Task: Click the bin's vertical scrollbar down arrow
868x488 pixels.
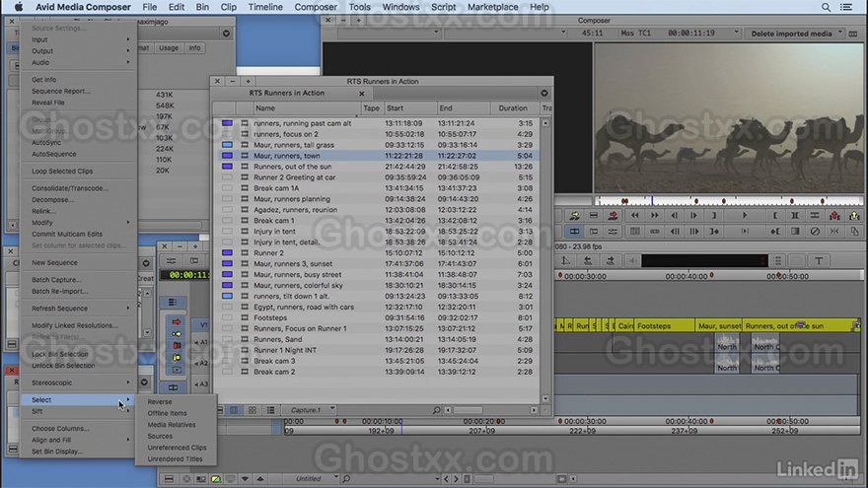Action: click(x=545, y=398)
